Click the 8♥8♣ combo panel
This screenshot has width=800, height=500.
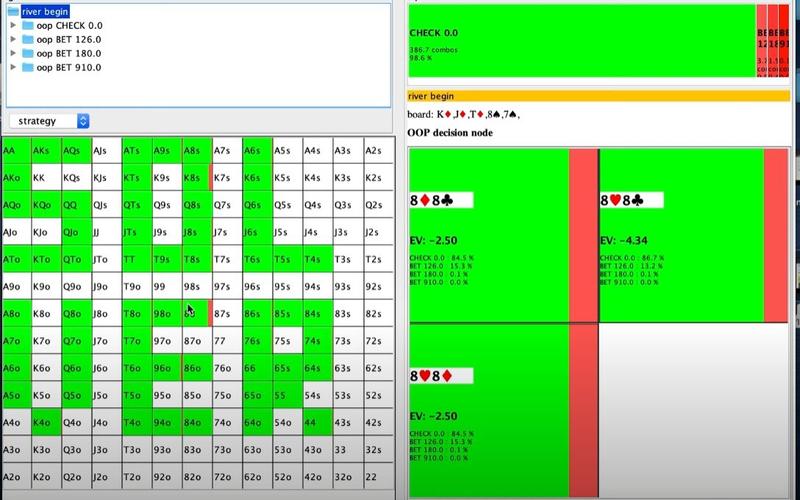693,235
